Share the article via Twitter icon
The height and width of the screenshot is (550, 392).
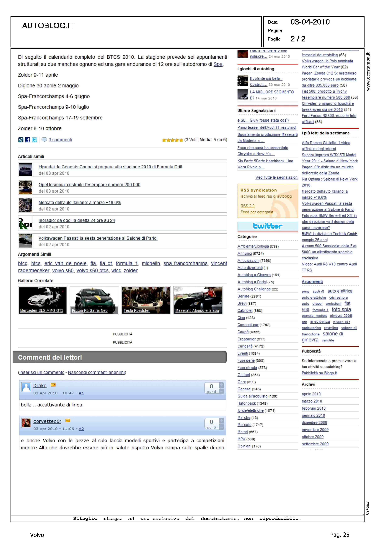click(34, 140)
